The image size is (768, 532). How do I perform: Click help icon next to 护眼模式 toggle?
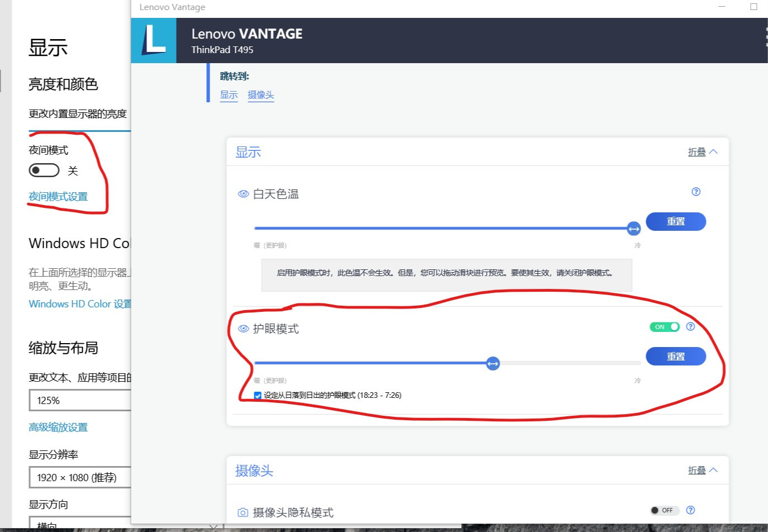coord(690,326)
